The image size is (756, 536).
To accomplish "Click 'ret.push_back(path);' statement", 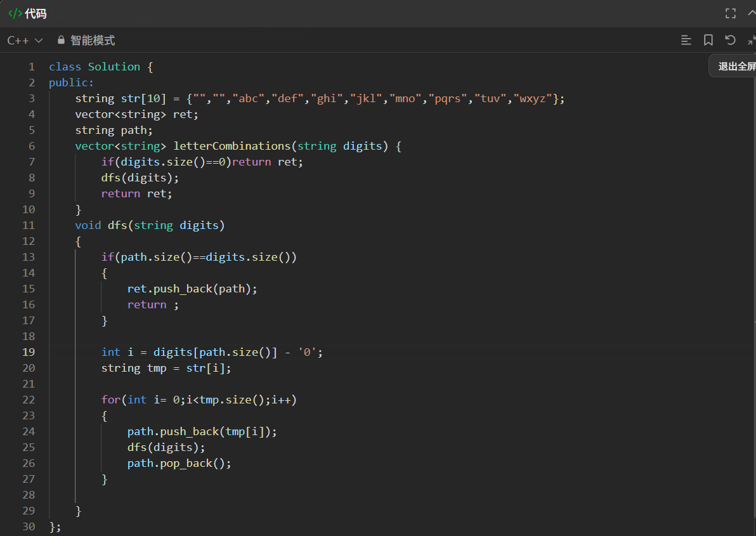I will (x=192, y=289).
